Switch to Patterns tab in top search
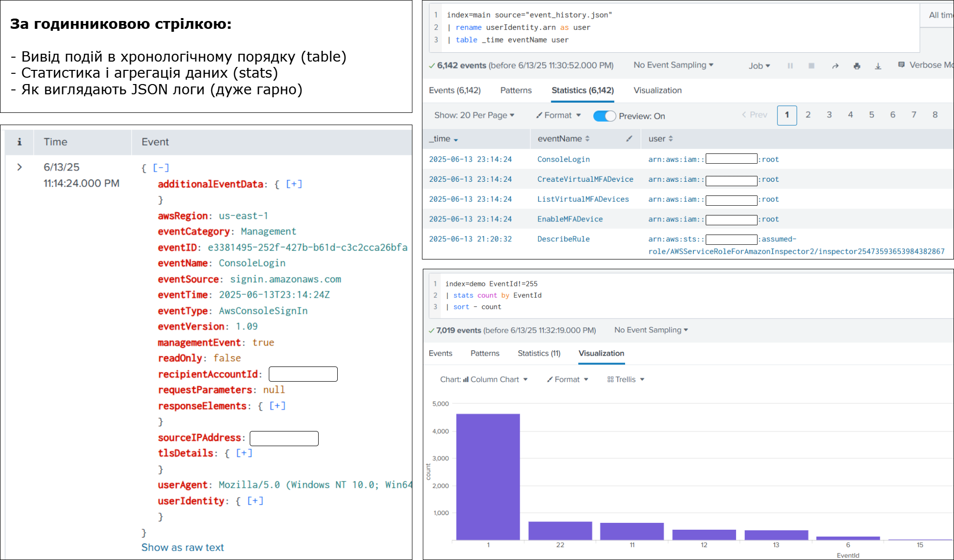 [516, 90]
